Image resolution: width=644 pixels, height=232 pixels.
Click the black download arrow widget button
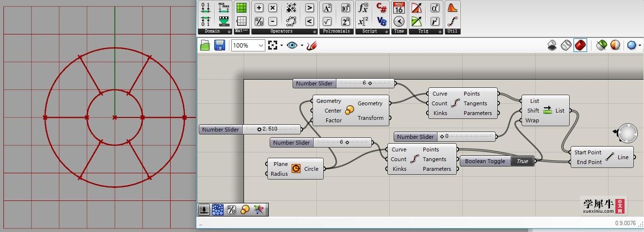coord(204,210)
